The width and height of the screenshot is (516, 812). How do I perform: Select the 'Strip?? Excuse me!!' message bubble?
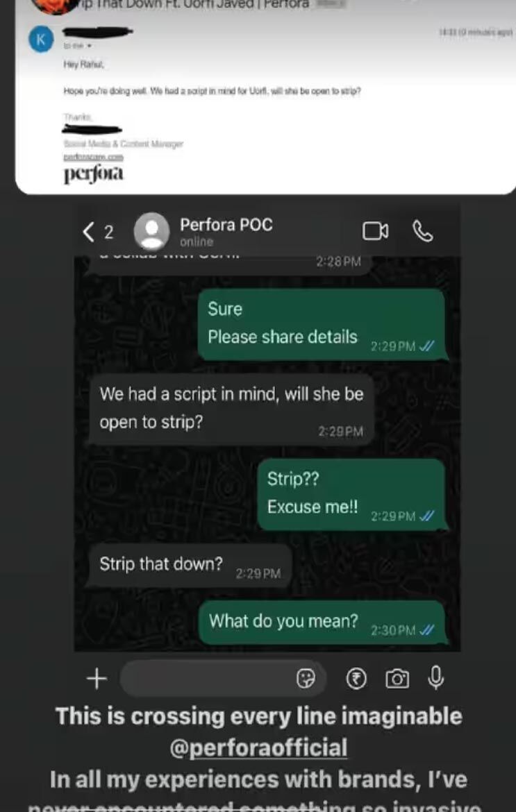[x=352, y=494]
